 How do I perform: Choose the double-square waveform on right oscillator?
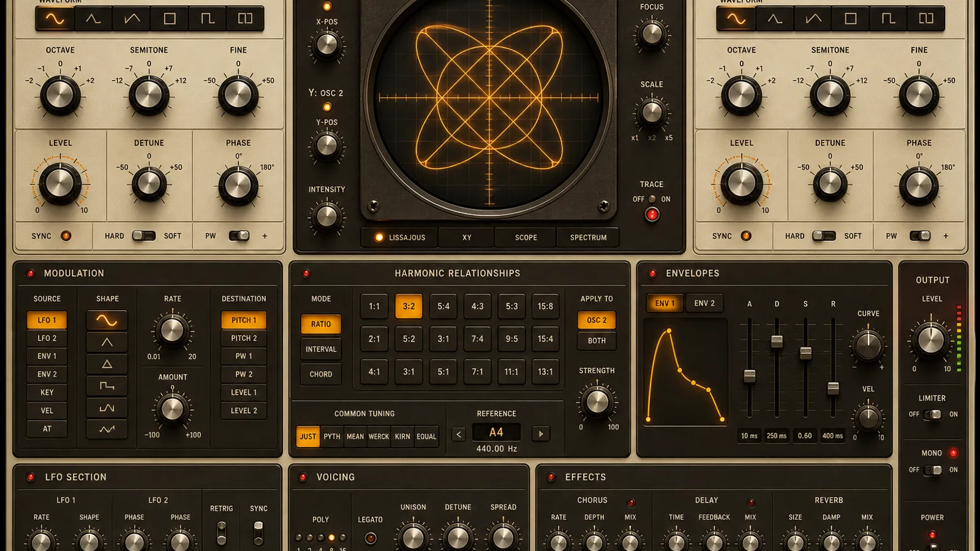tap(926, 18)
